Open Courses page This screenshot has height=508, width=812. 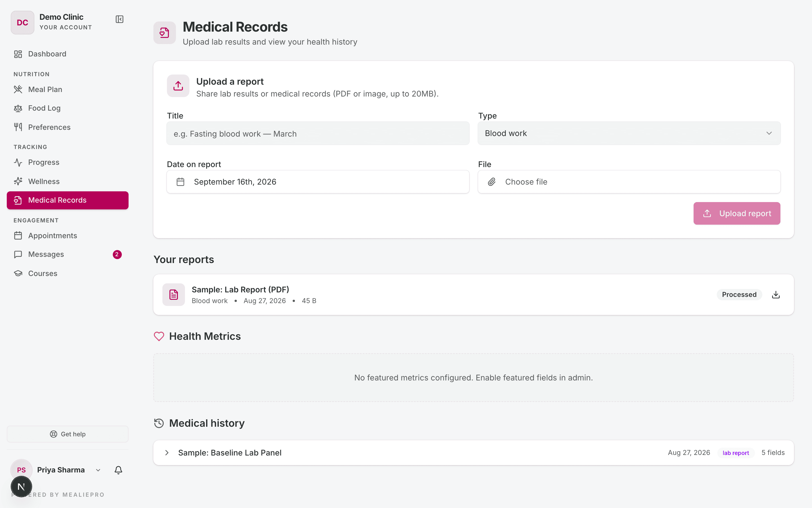pyautogui.click(x=67, y=273)
